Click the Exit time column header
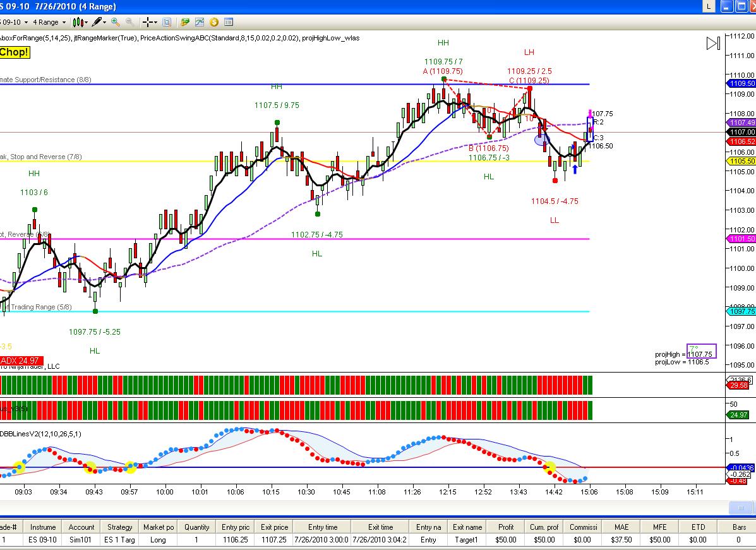756x550 pixels. click(380, 527)
